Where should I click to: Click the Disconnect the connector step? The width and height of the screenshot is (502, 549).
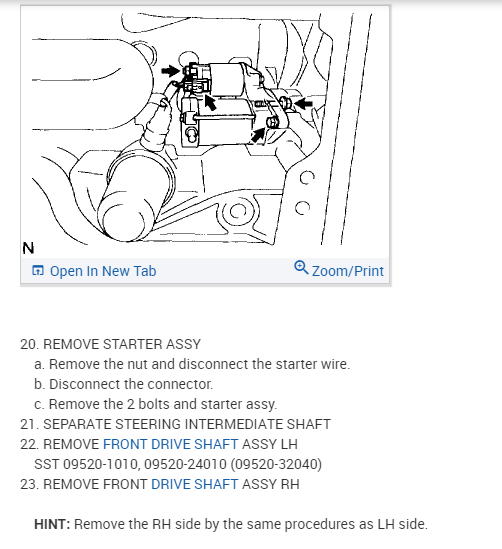click(124, 384)
